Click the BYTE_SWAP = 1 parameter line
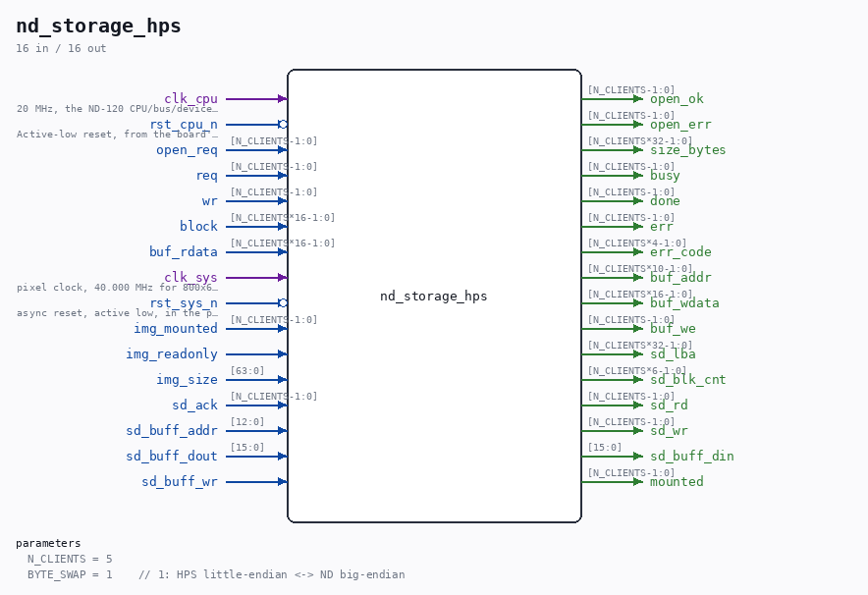The height and width of the screenshot is (595, 868). [216, 574]
